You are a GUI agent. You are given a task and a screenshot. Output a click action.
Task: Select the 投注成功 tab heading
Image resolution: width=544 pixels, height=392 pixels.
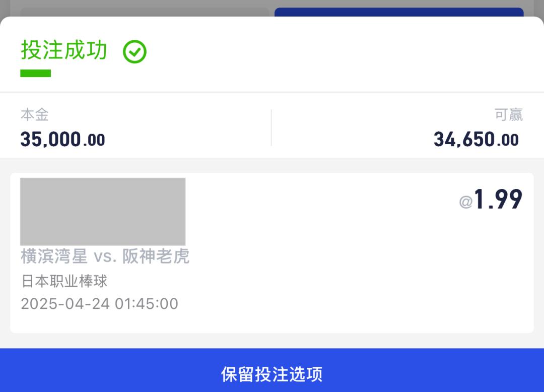coord(64,49)
